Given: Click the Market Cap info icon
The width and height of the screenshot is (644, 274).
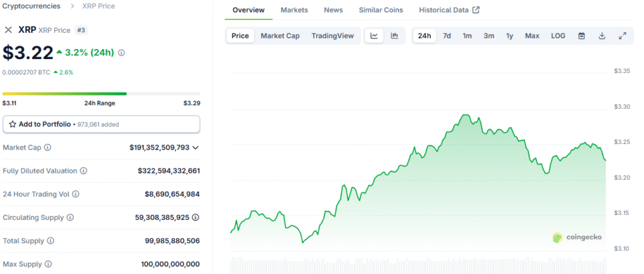Looking at the screenshot, I should (48, 147).
